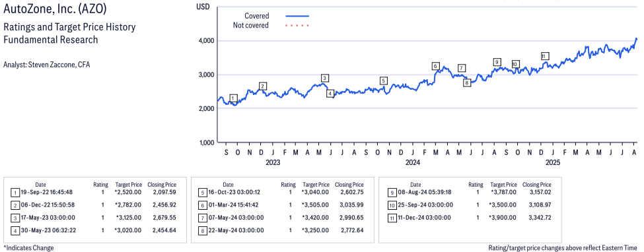Image resolution: width=644 pixels, height=252 pixels.
Task: Click target price *3,250.00
Action: (316, 230)
